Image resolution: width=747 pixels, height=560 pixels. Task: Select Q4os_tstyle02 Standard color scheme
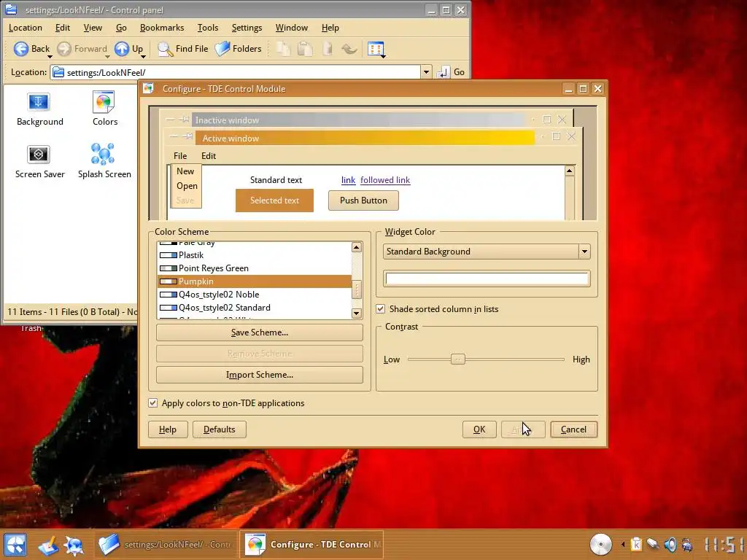point(254,308)
